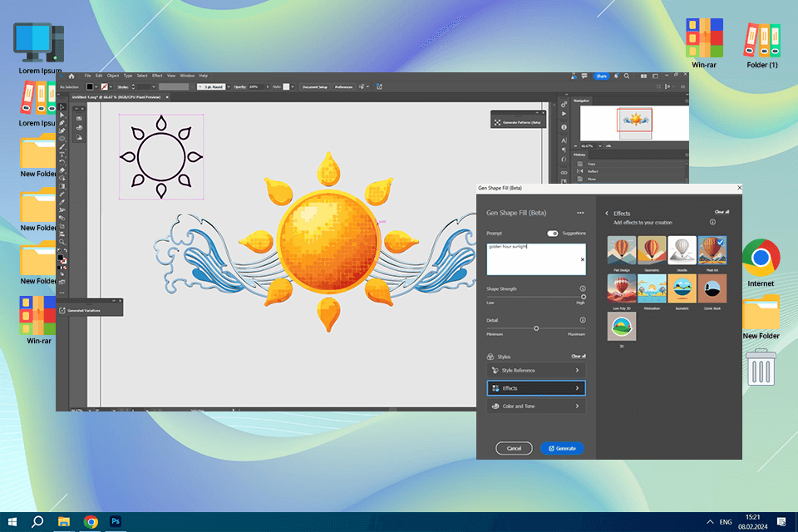Click the Share button
The height and width of the screenshot is (532, 798).
point(602,76)
